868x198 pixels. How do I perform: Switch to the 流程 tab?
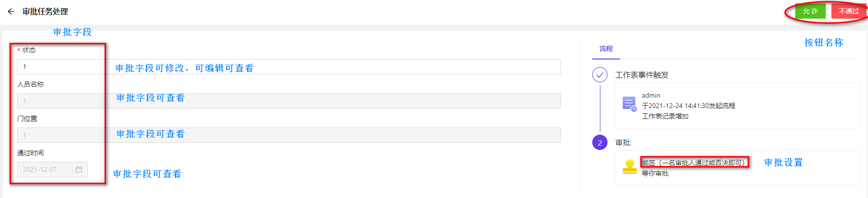(x=606, y=49)
